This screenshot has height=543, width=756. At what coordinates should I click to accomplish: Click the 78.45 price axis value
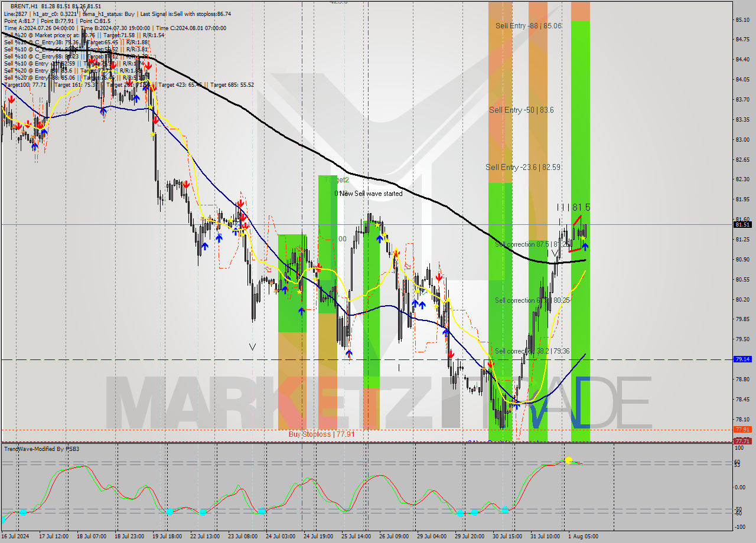(x=742, y=400)
